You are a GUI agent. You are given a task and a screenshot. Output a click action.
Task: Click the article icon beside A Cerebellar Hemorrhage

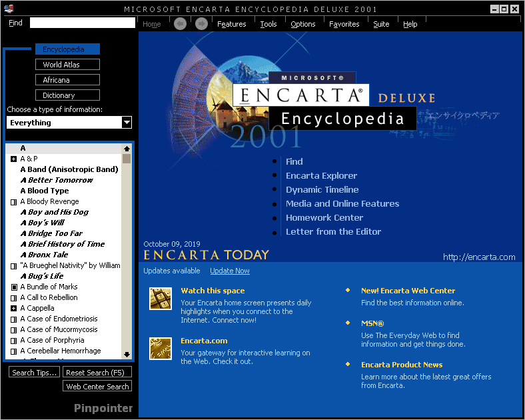coord(14,351)
